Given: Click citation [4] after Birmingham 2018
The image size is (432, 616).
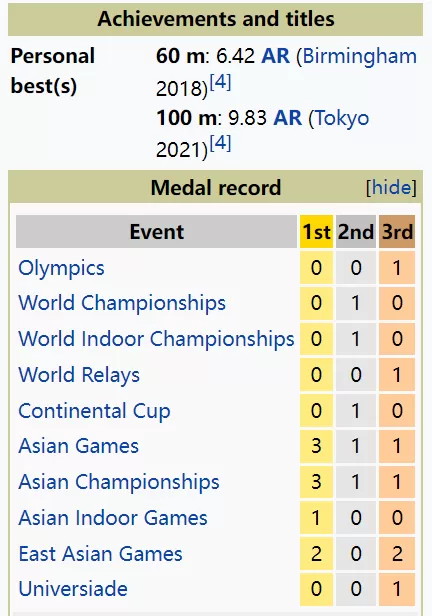Looking at the screenshot, I should [220, 82].
